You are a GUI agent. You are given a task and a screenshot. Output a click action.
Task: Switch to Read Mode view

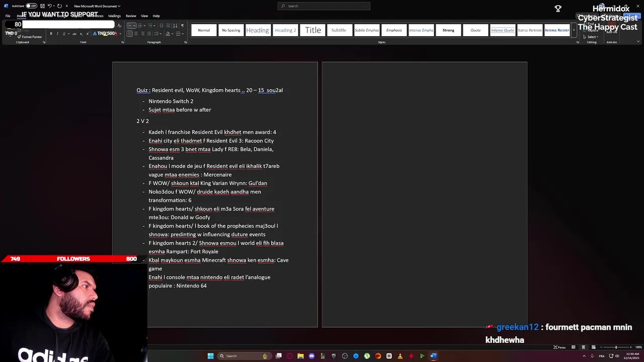tap(573, 347)
